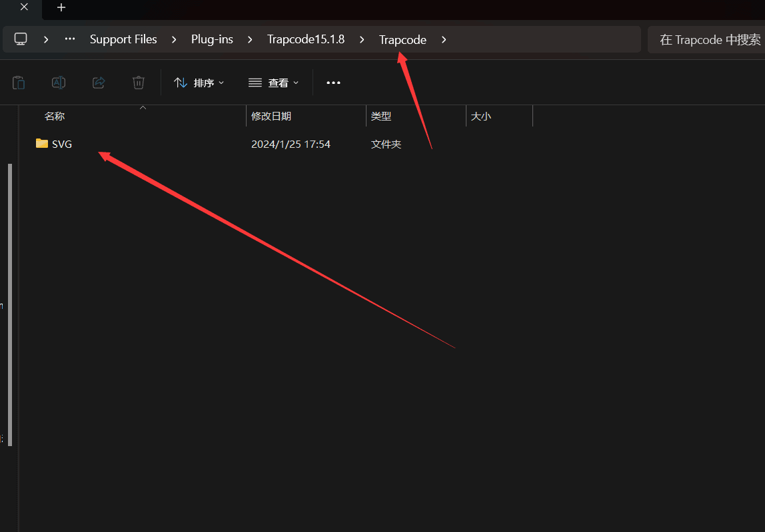The height and width of the screenshot is (532, 765).
Task: Expand the 查看 view dropdown
Action: (x=274, y=83)
